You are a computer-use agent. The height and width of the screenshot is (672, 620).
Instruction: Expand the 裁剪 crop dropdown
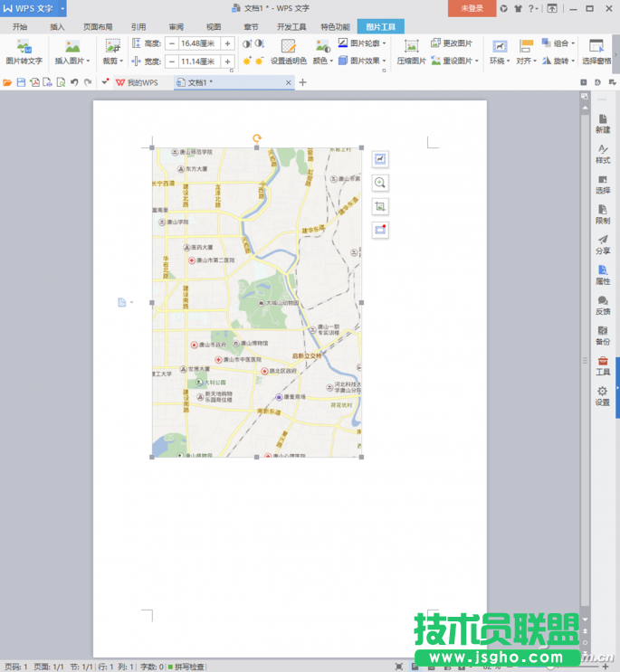tap(112, 61)
